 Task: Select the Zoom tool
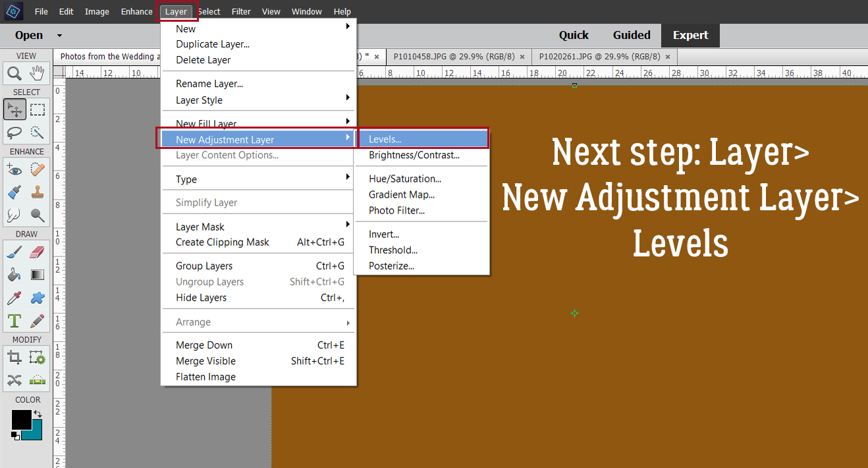click(x=14, y=74)
